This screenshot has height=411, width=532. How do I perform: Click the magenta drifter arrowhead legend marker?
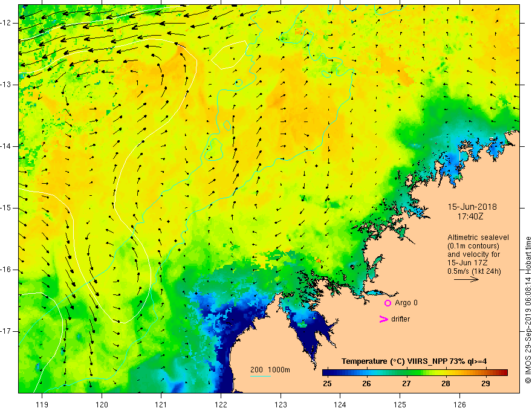(383, 319)
